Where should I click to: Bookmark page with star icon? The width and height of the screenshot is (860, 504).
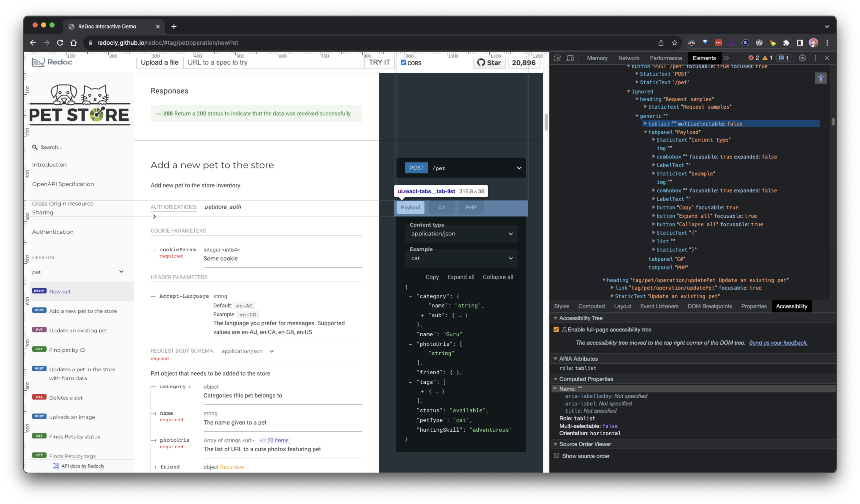(675, 43)
